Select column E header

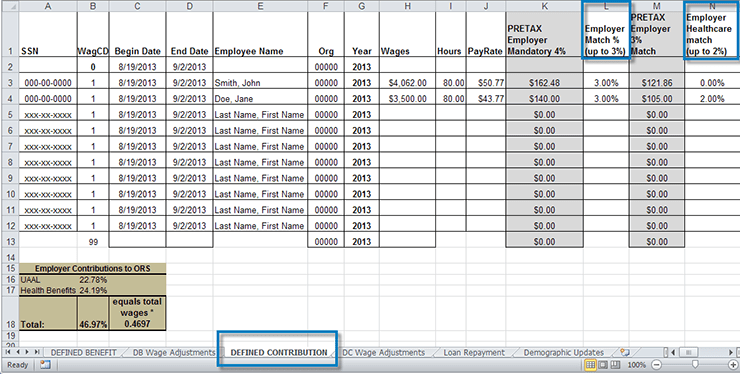(260, 6)
